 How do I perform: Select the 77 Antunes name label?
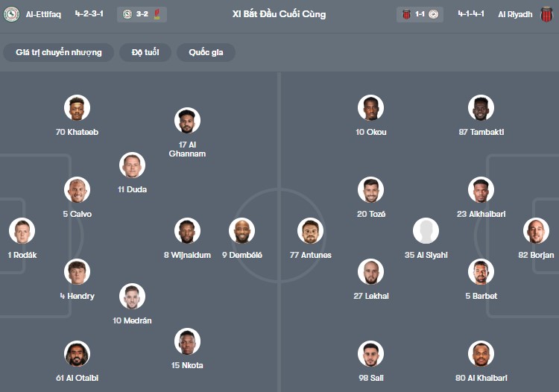click(x=312, y=255)
